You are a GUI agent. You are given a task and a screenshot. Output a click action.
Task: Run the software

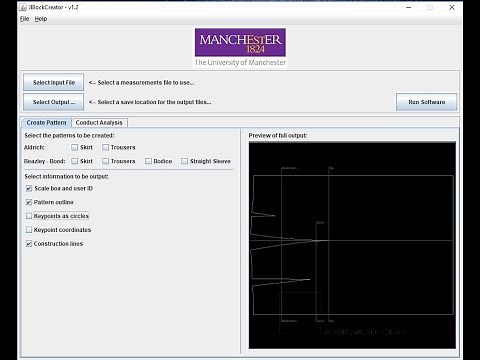click(427, 102)
